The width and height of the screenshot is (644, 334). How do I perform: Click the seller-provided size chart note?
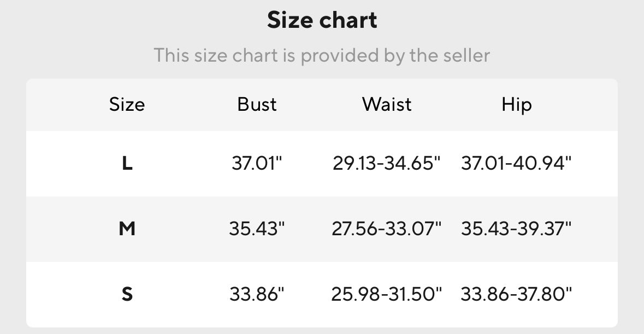click(322, 55)
